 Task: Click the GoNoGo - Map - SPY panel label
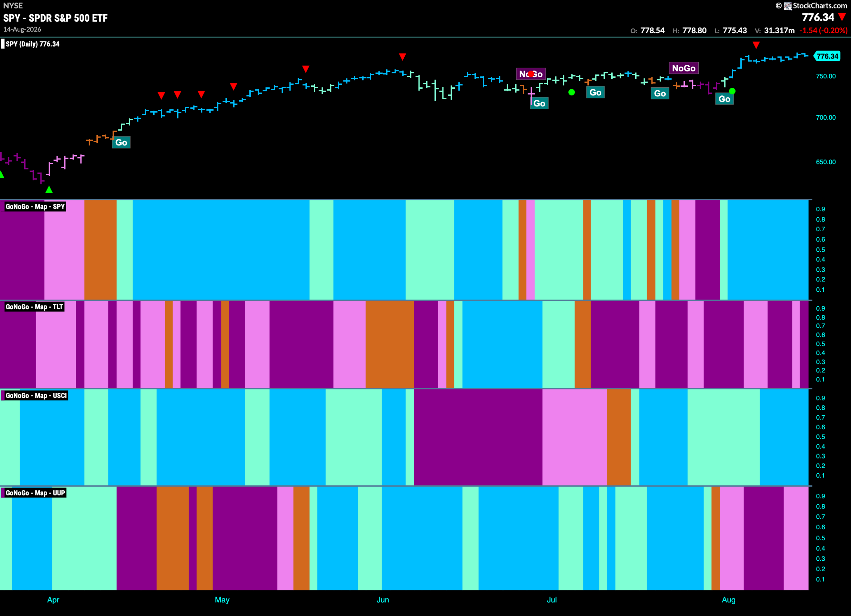(x=35, y=207)
